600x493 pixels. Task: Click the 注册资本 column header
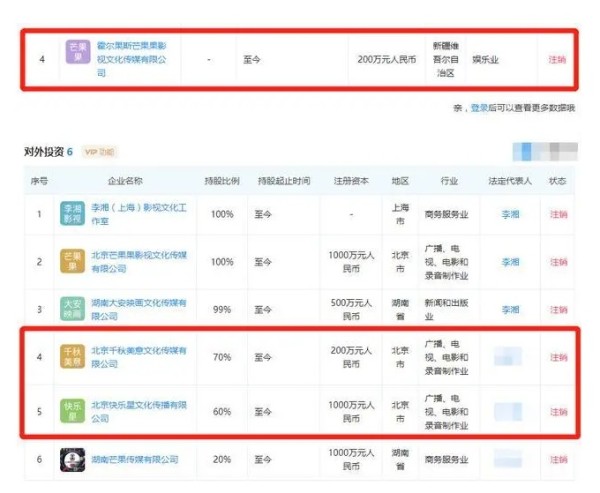pos(351,181)
